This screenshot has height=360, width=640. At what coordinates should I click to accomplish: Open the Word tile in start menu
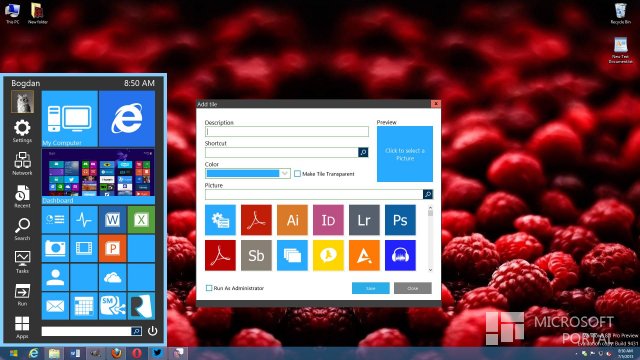tap(113, 220)
